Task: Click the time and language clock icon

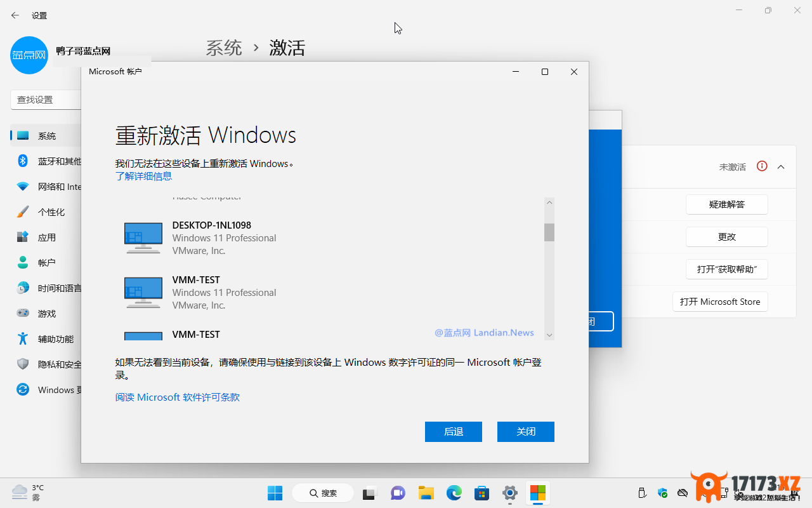Action: (x=23, y=288)
